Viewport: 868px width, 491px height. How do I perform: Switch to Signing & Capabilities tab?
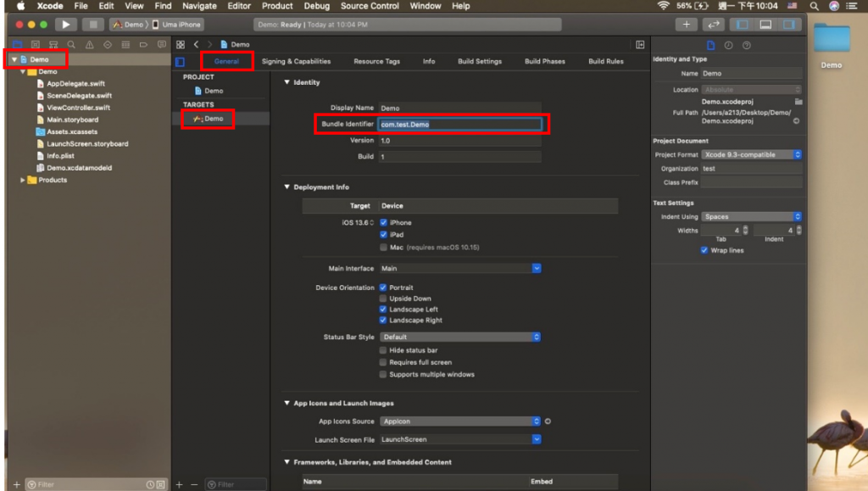coord(296,61)
